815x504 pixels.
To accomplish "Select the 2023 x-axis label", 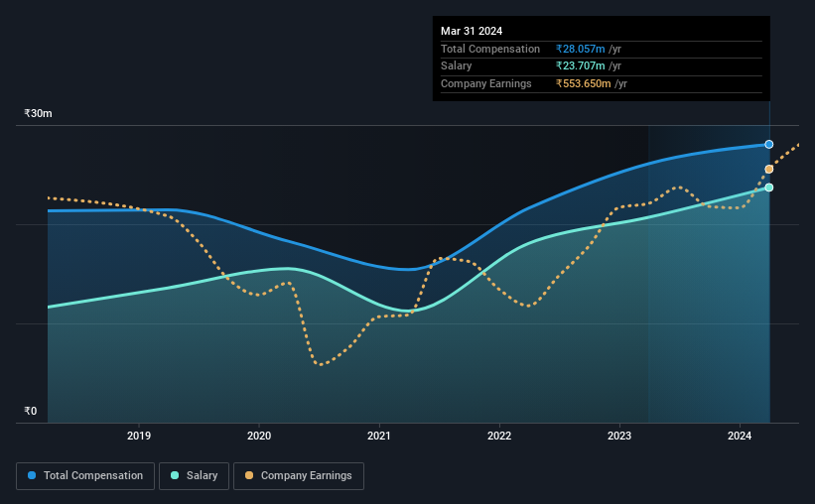I will point(619,436).
